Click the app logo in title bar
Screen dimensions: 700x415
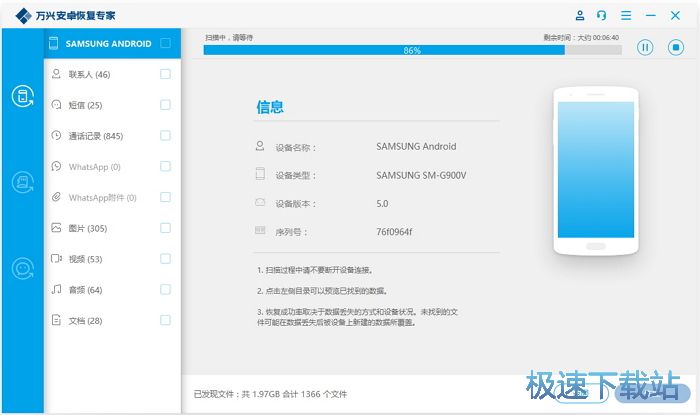click(23, 16)
